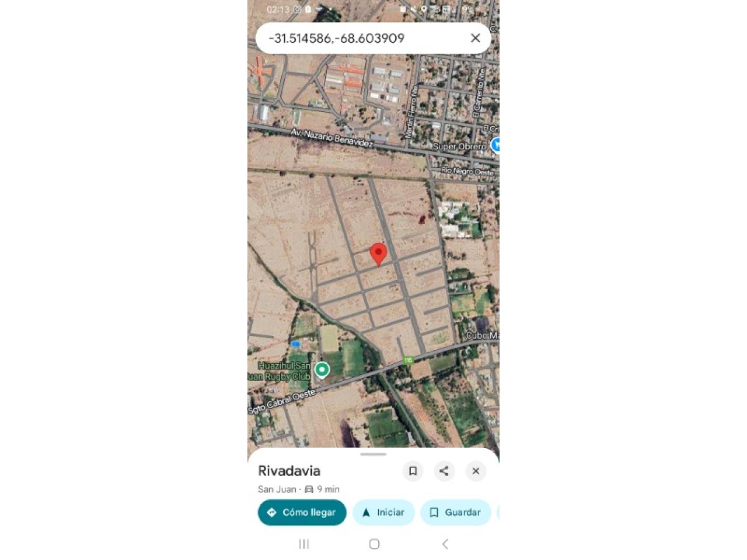Open the Rivadavia place title
This screenshot has width=747, height=560.
289,471
